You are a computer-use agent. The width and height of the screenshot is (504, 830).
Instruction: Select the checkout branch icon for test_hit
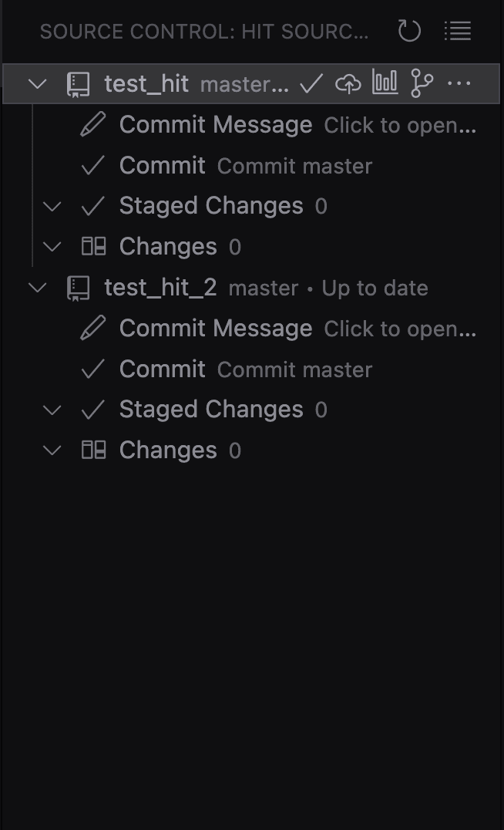[x=421, y=83]
